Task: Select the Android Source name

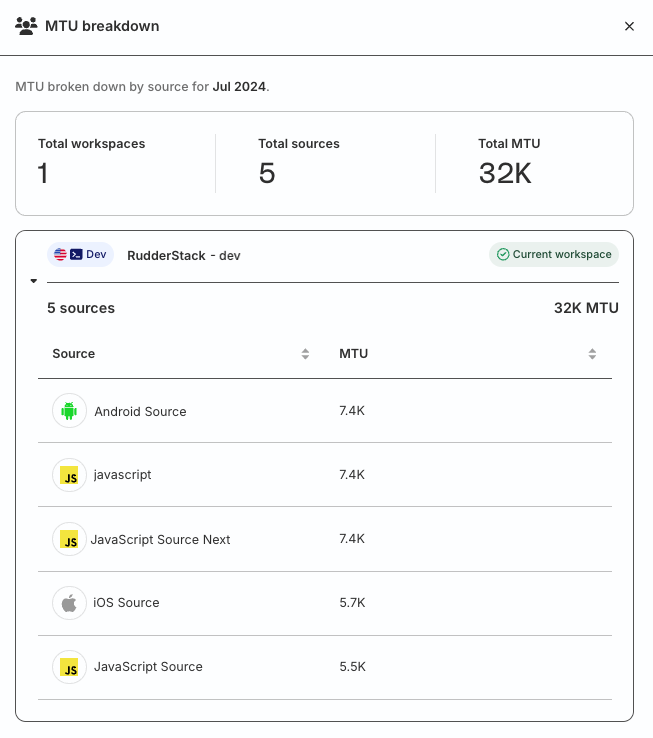Action: pos(140,411)
